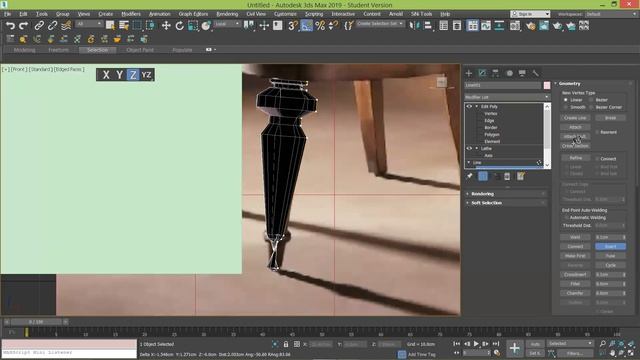Image resolution: width=640 pixels, height=360 pixels.
Task: Toggle the 3D Snaps icon
Action: pos(293,26)
